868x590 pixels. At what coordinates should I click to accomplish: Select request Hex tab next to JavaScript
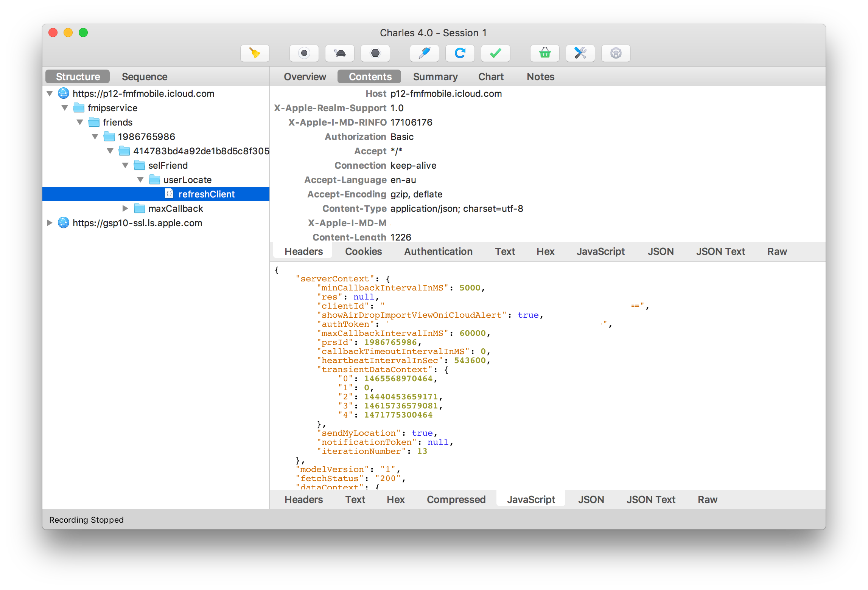click(x=545, y=252)
